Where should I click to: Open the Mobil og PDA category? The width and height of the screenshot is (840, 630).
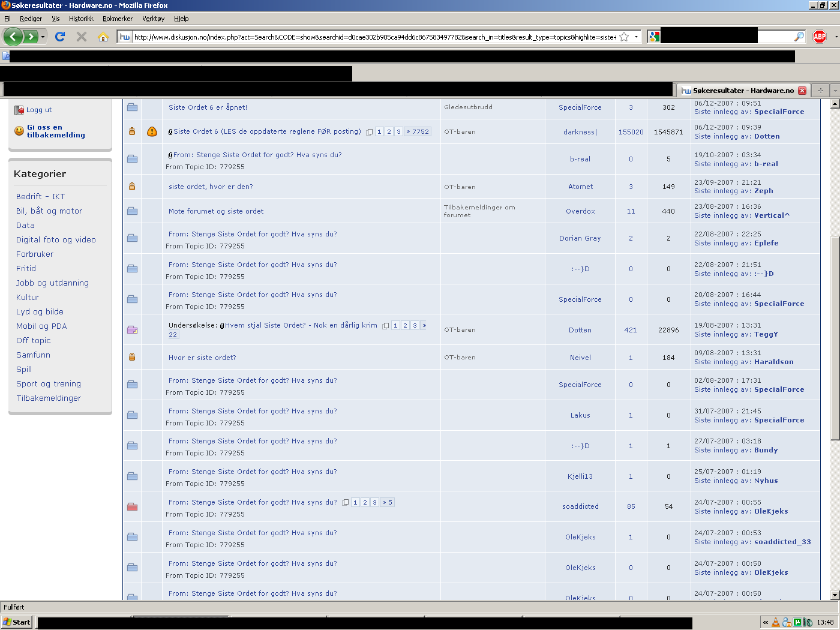(41, 326)
